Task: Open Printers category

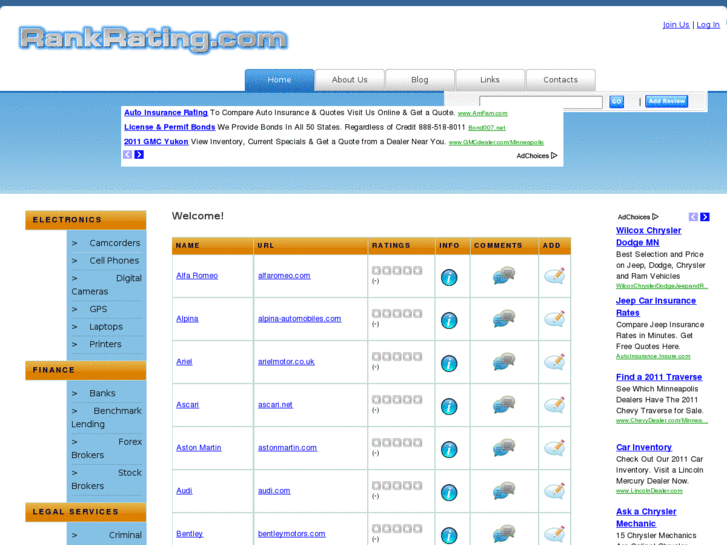Action: 105,344
